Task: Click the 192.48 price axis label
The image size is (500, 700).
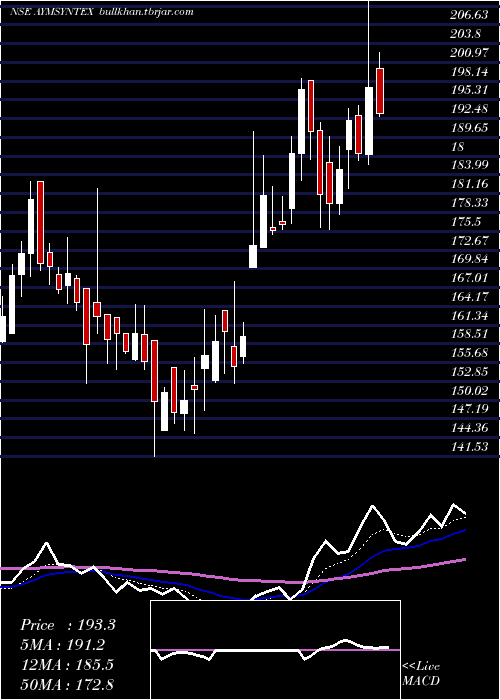Action: (469, 109)
